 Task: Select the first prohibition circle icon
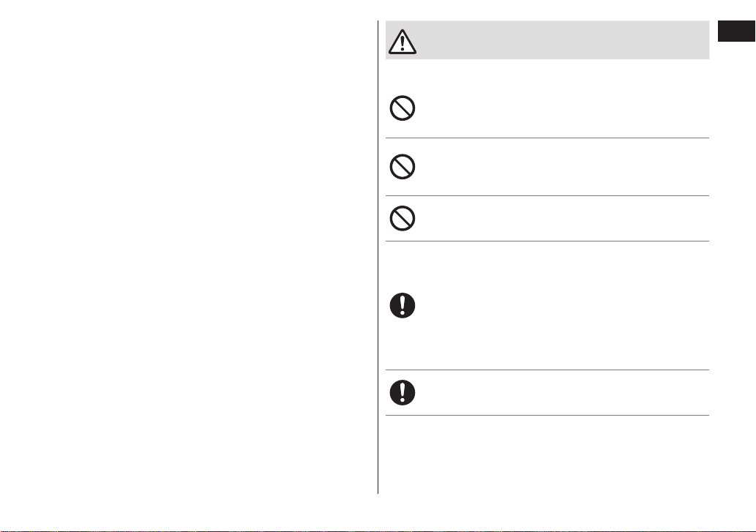coord(402,108)
